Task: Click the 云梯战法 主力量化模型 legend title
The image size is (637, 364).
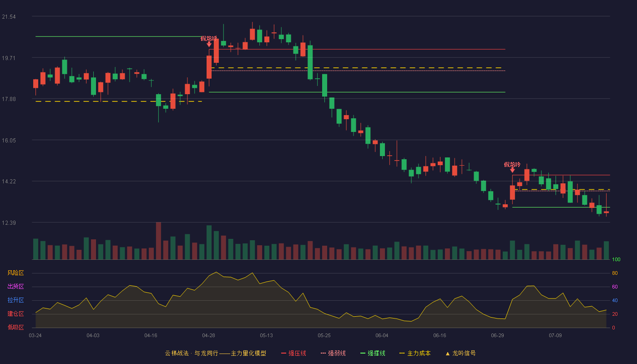Action: point(216,353)
